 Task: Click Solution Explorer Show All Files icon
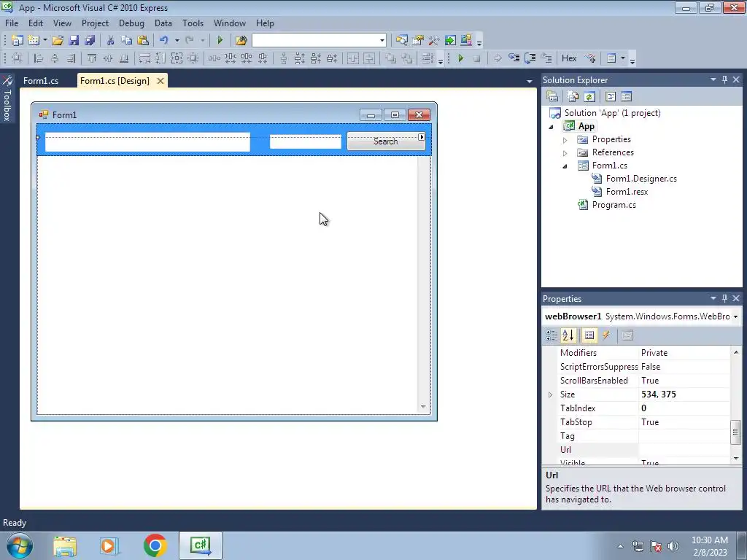[573, 97]
